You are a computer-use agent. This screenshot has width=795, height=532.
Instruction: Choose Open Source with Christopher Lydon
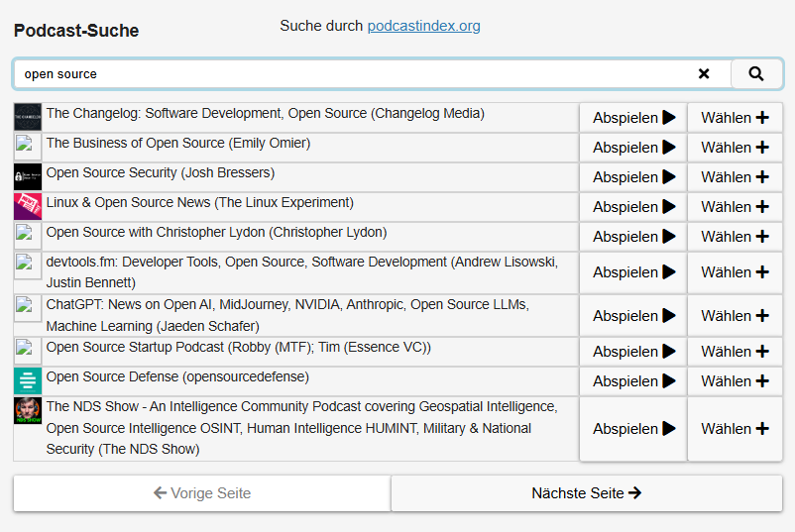pos(735,237)
